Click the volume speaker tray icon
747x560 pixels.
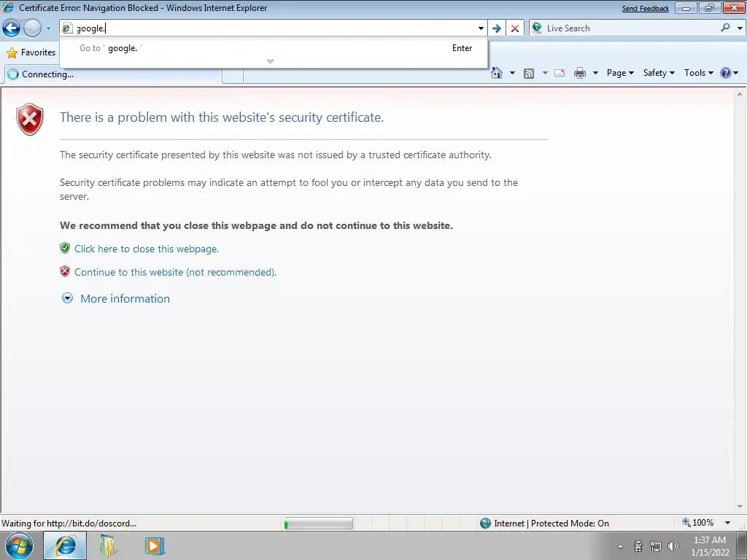click(x=673, y=546)
